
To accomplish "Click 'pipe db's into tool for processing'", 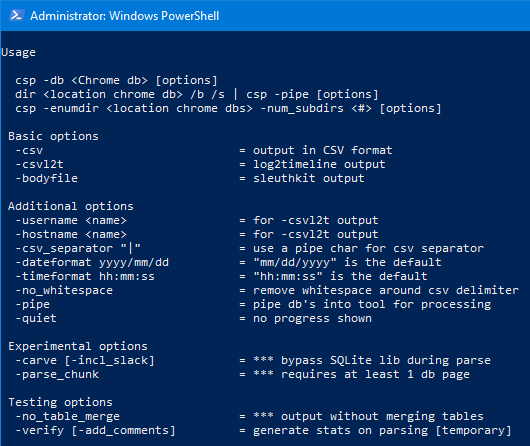I will tap(372, 305).
